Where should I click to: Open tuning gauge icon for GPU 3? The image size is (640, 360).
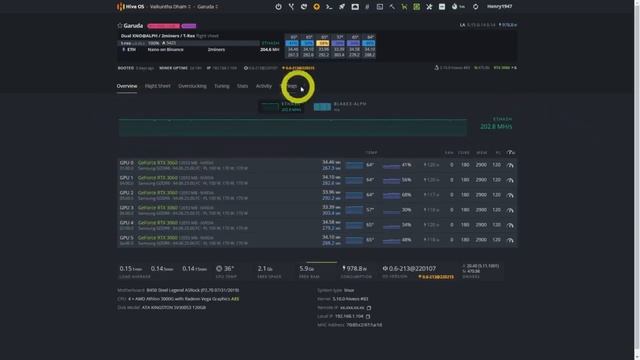510,210
